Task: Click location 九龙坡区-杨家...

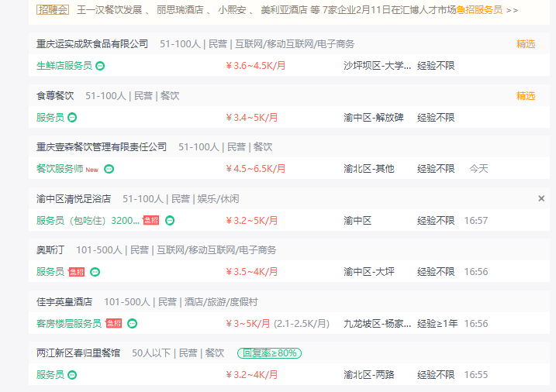Action: [377, 323]
